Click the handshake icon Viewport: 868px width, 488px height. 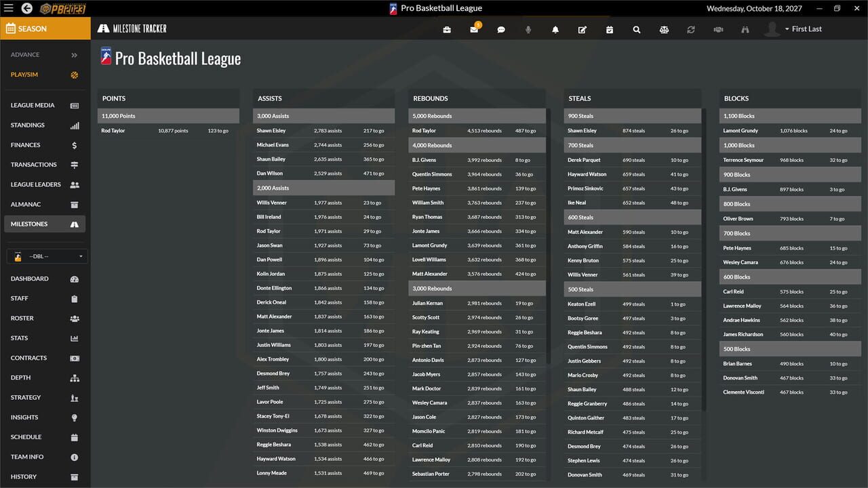[x=718, y=29]
